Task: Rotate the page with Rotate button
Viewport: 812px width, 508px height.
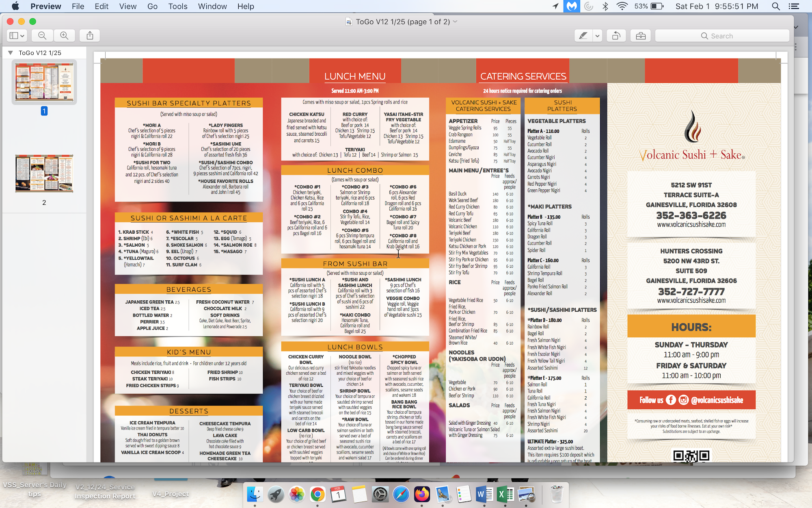Action: pos(616,36)
